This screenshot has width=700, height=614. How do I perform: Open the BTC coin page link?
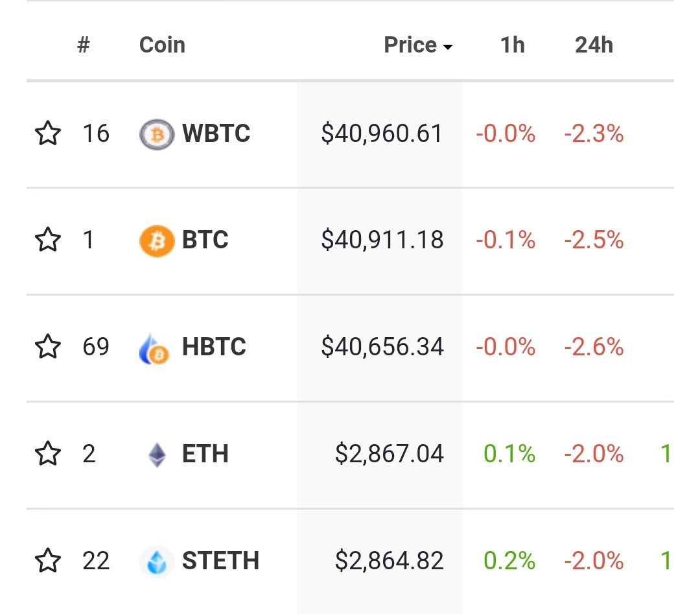tap(205, 241)
